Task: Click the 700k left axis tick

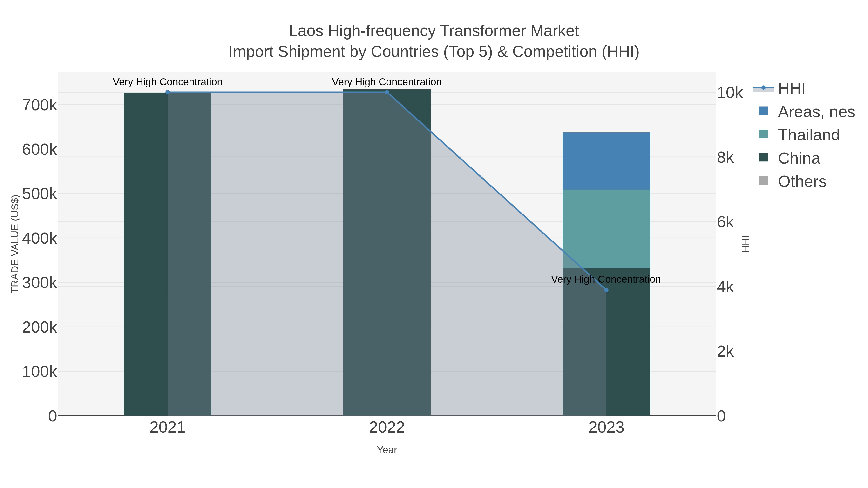Action: coord(40,105)
